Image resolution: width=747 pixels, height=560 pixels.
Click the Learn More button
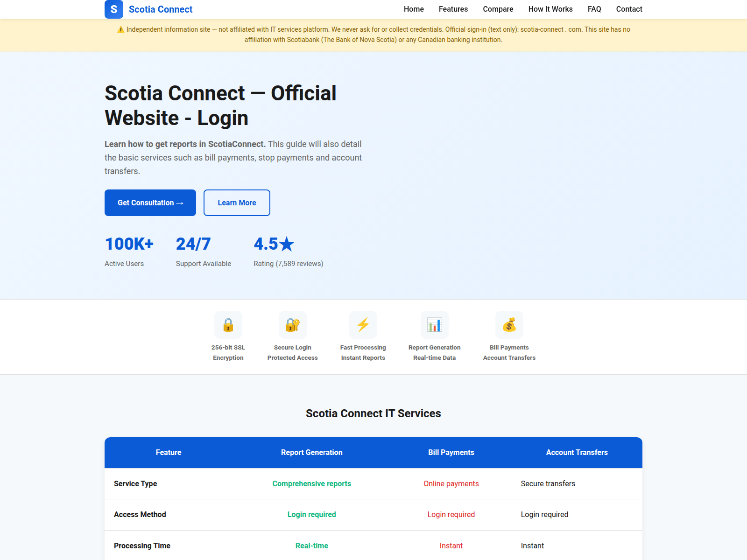coord(237,203)
